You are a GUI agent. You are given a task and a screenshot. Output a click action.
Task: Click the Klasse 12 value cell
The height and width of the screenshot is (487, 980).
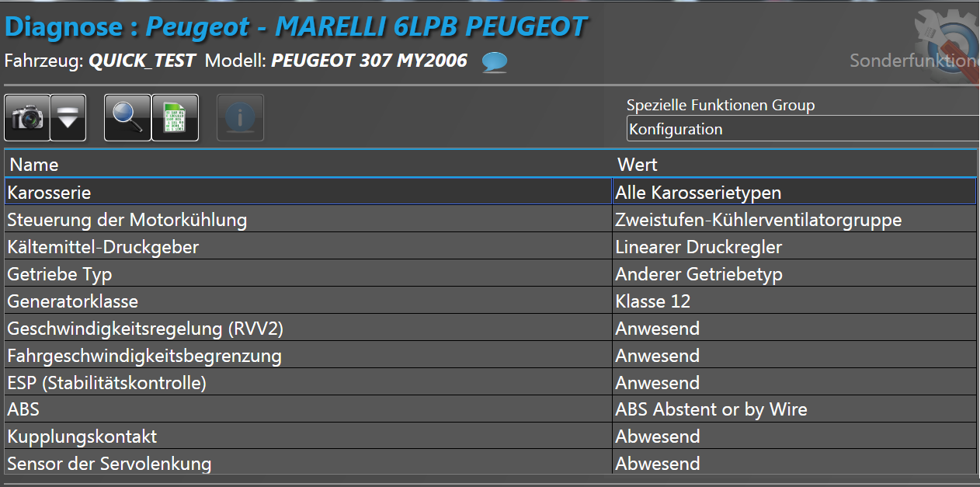[x=653, y=301]
